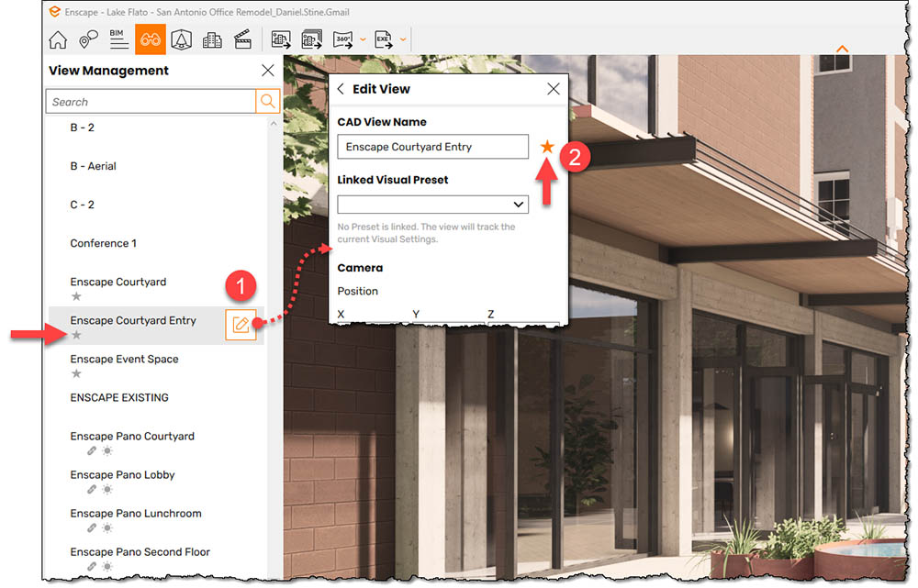
Task: Close the Edit View dialog
Action: (554, 89)
